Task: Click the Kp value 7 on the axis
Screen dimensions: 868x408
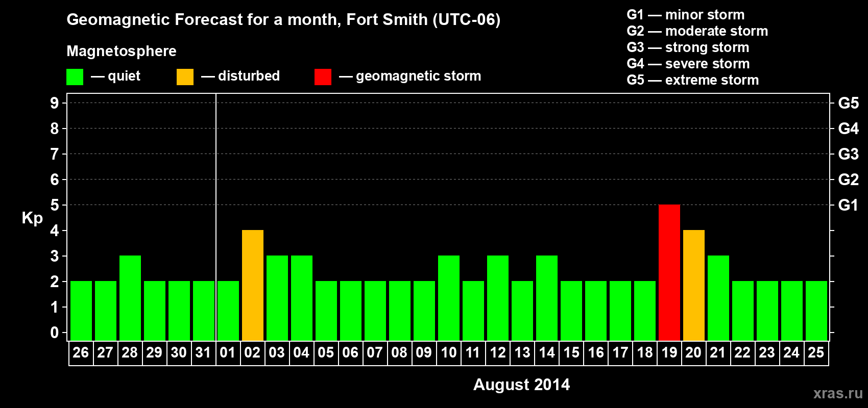Action: (x=55, y=154)
